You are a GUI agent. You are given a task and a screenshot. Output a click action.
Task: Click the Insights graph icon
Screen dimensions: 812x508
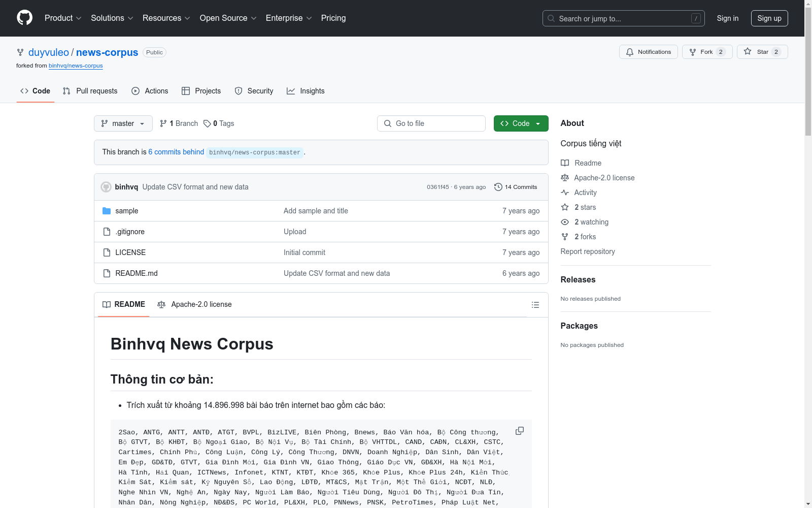coord(291,91)
